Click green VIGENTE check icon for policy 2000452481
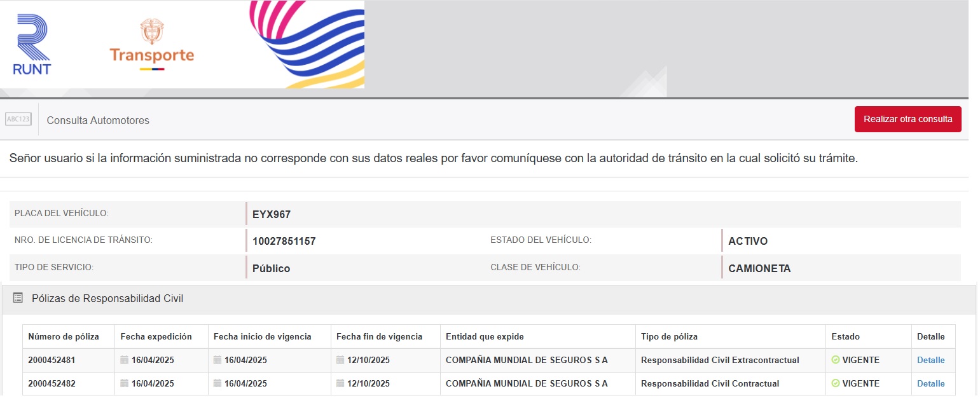This screenshot has height=398, width=980. [x=836, y=360]
